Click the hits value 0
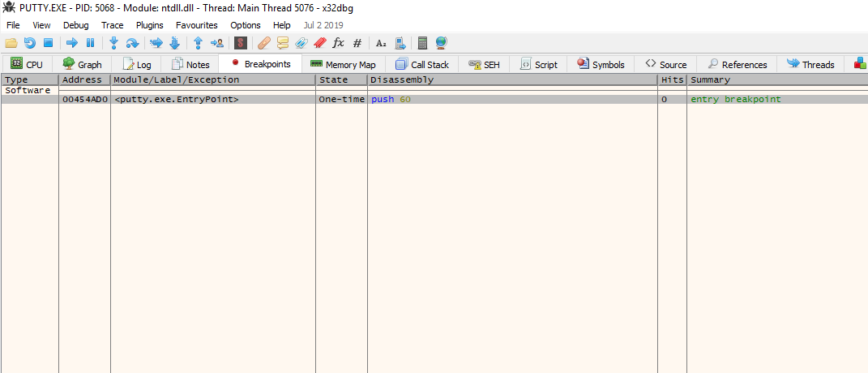This screenshot has width=868, height=373. (x=665, y=100)
